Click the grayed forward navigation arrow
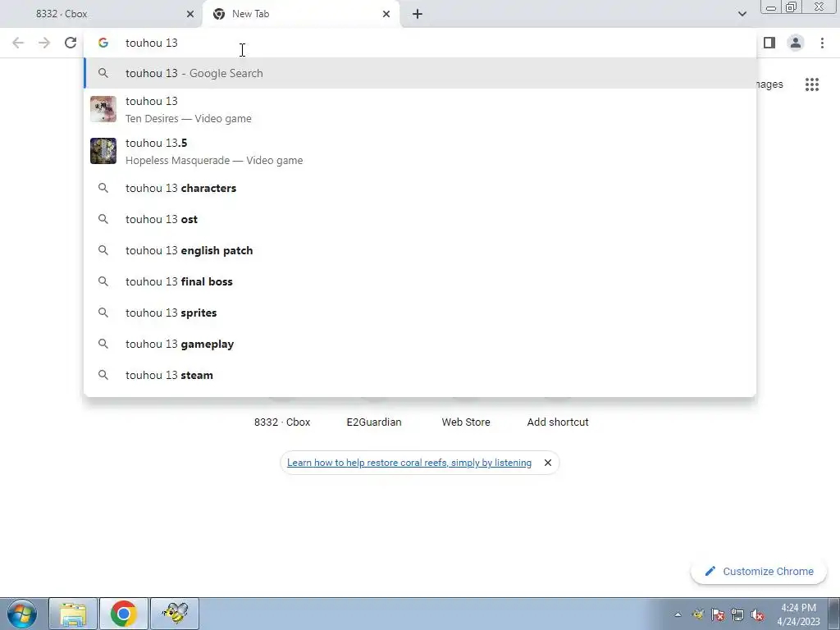Viewport: 840px width, 630px height. (44, 43)
